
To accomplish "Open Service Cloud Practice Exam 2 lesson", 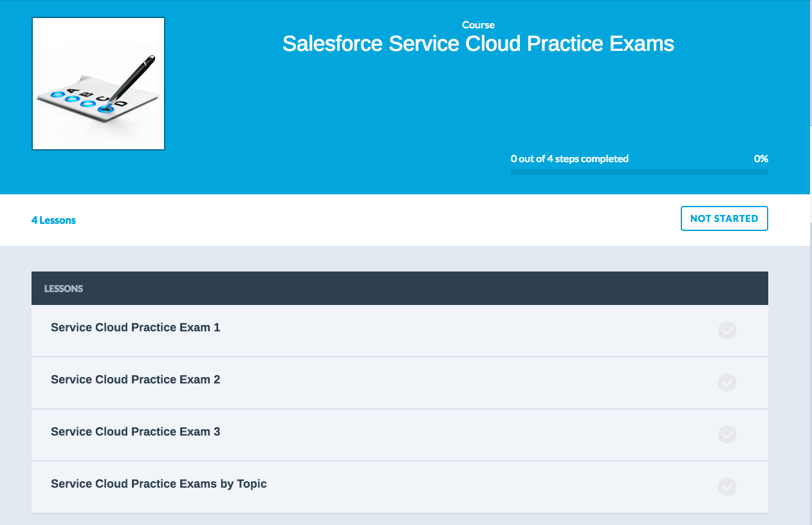I will (x=135, y=380).
